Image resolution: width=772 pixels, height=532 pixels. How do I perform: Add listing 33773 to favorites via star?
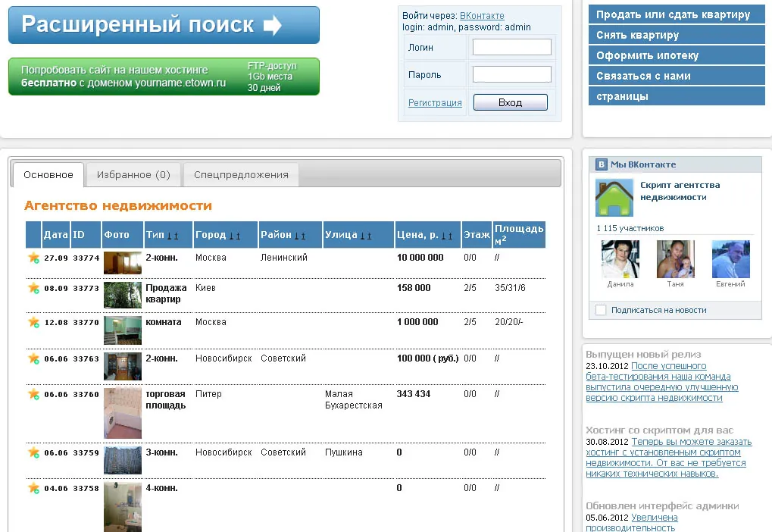point(33,288)
